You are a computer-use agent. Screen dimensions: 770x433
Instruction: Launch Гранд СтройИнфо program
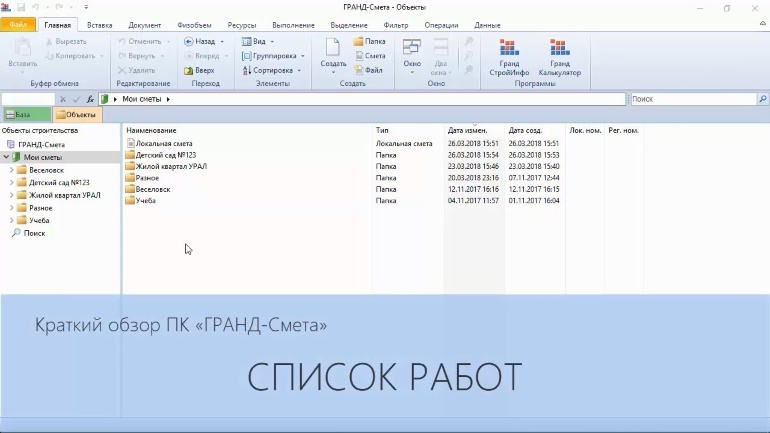point(509,57)
